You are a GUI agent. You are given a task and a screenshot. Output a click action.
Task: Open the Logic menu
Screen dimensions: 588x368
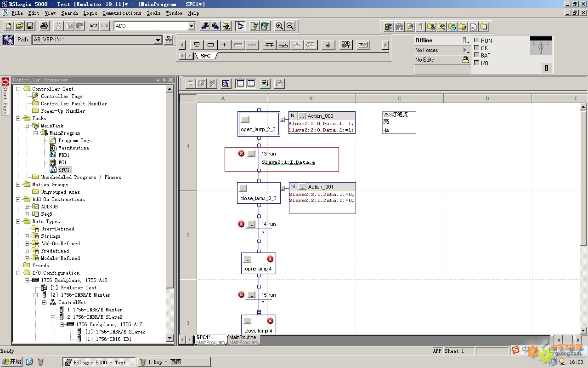(x=90, y=13)
